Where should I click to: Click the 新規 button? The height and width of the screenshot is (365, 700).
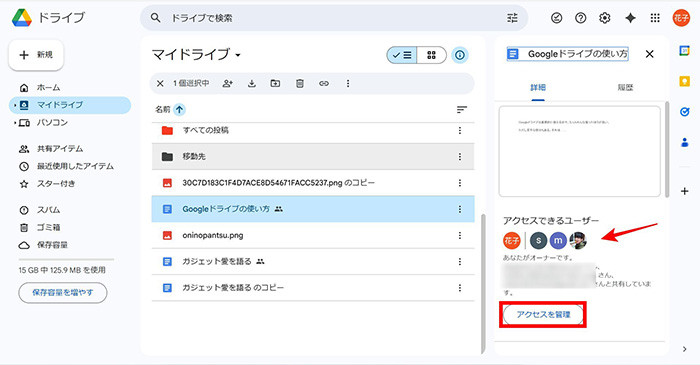pyautogui.click(x=36, y=55)
